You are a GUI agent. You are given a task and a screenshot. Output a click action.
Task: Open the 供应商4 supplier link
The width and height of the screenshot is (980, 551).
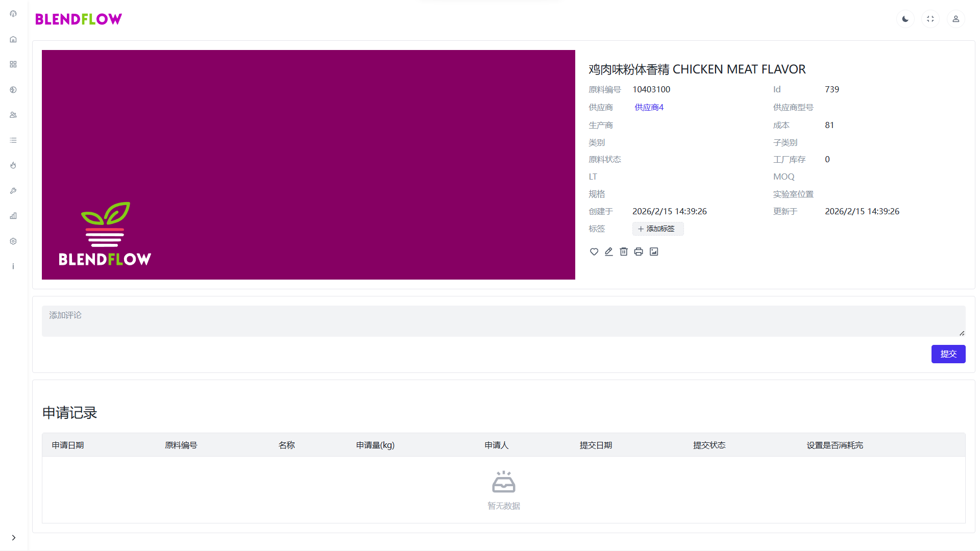[649, 107]
